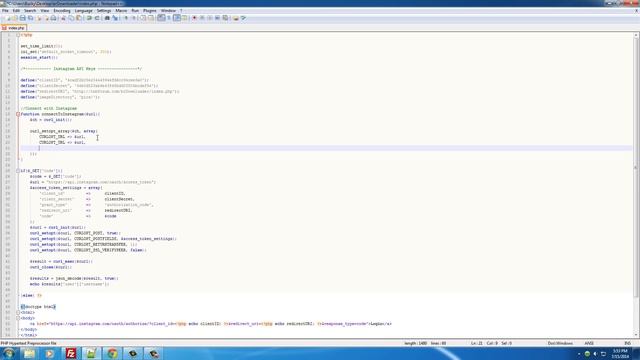Open the Windows Start menu orb
The image size is (640, 360).
pos(8,353)
